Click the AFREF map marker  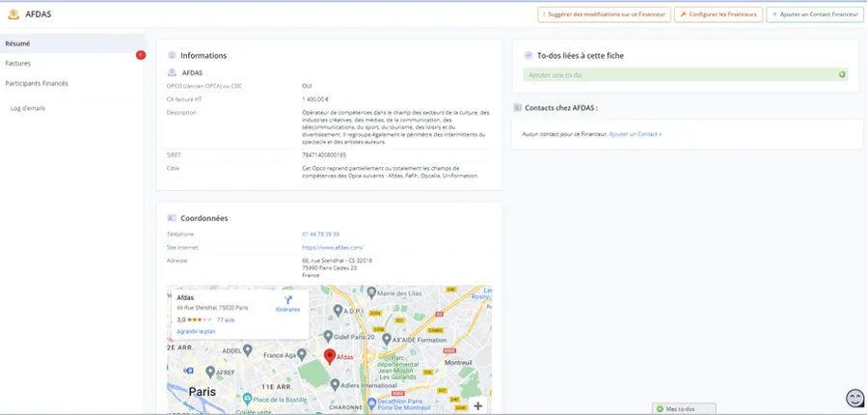[x=210, y=372]
